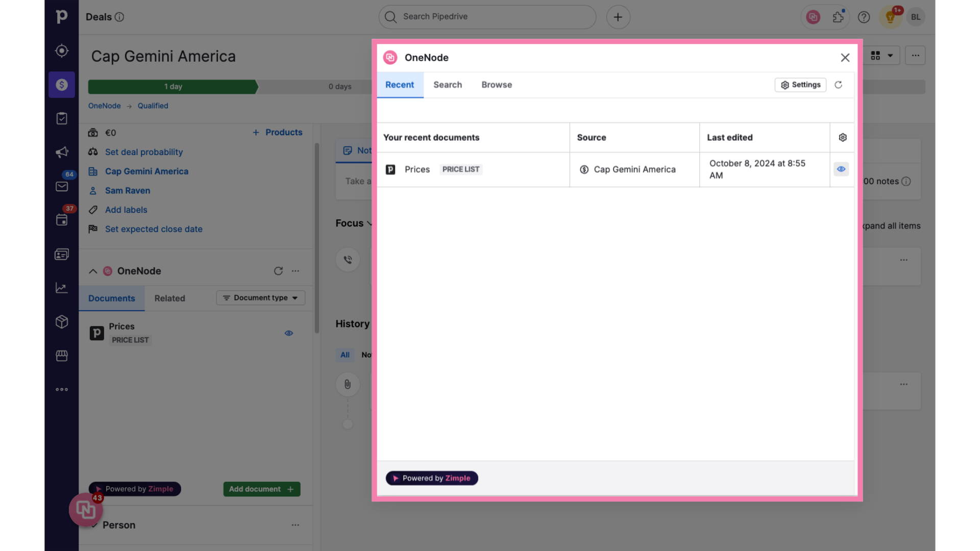The width and height of the screenshot is (980, 551).
Task: Select the All filter in History
Action: pos(345,355)
